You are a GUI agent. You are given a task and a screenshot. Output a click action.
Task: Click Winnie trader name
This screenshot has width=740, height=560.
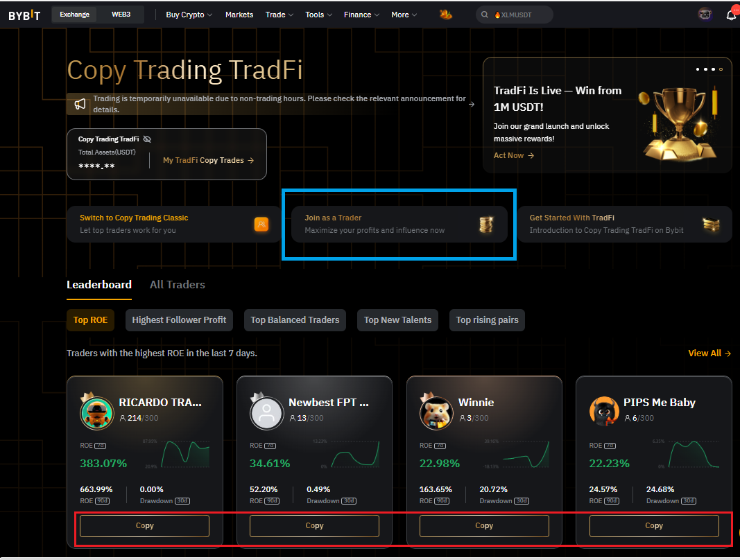pos(476,403)
